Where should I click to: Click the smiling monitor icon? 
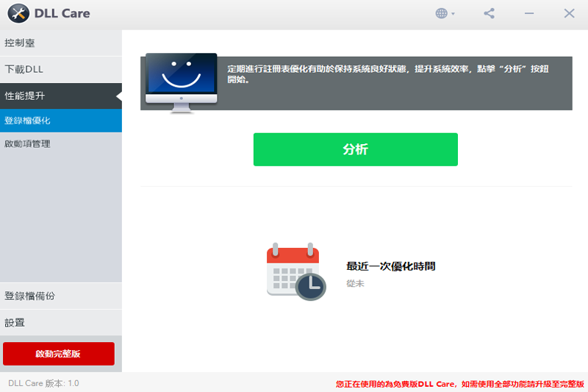pyautogui.click(x=181, y=82)
